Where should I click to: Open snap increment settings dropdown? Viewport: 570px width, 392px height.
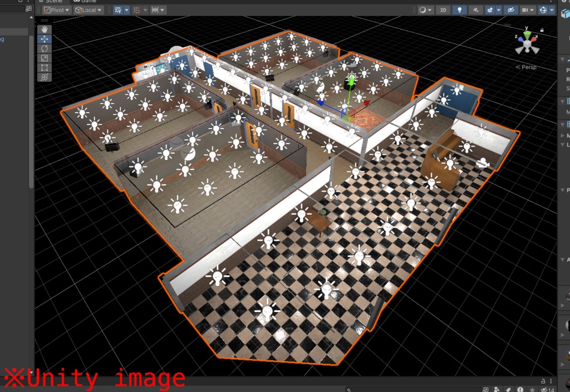point(158,10)
